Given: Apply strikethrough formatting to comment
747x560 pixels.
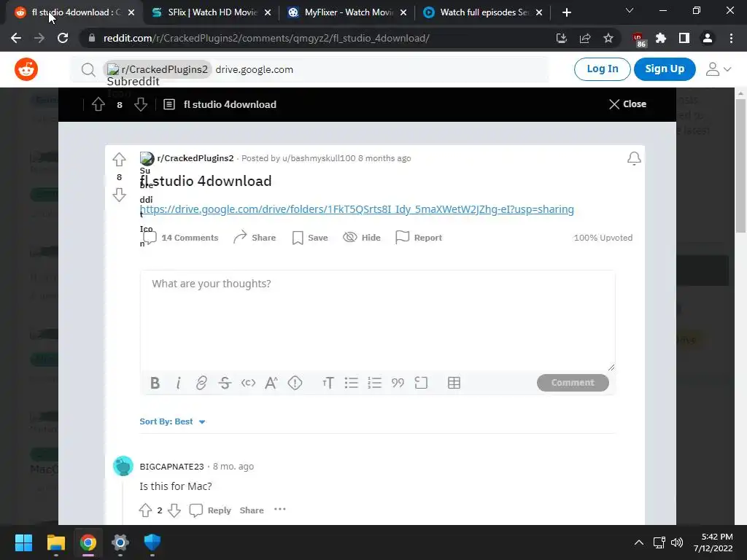Looking at the screenshot, I should point(225,383).
